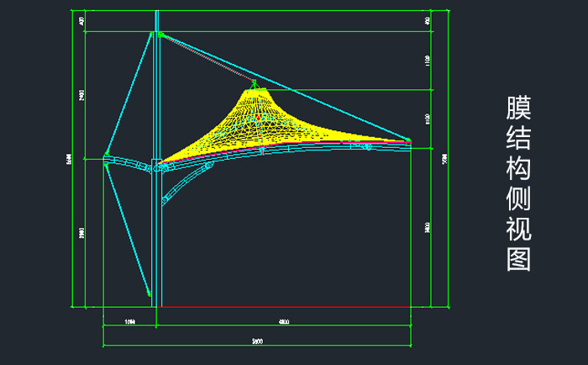This screenshot has height=365, width=588.
Task: Select cyan cable from left tip to ground
Action: pyautogui.click(x=126, y=225)
